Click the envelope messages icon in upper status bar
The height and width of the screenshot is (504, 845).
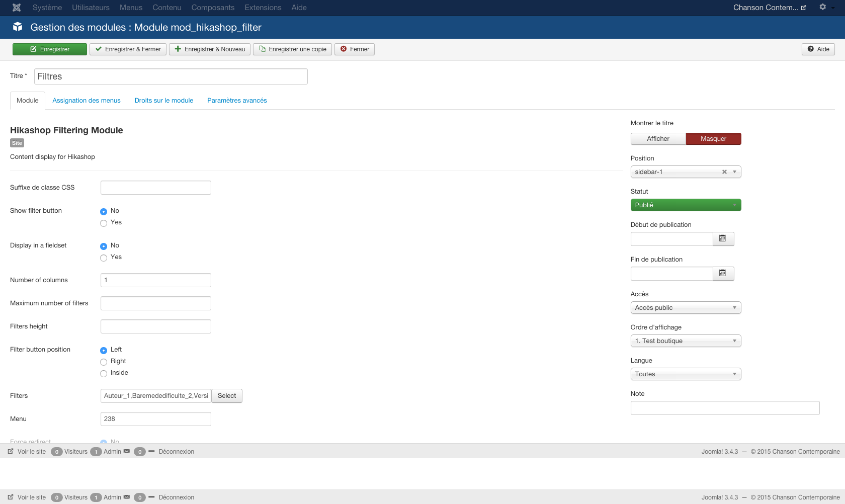127,451
